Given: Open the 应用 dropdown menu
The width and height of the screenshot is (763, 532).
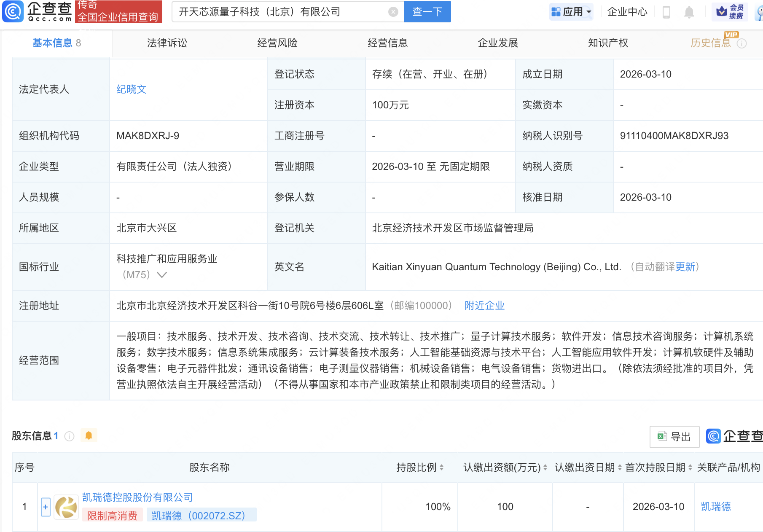Looking at the screenshot, I should [571, 11].
